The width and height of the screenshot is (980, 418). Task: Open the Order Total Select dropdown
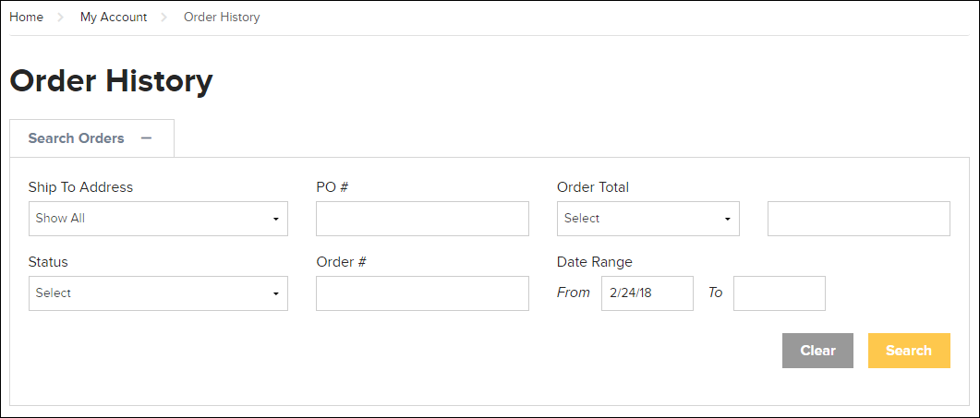pyautogui.click(x=648, y=219)
